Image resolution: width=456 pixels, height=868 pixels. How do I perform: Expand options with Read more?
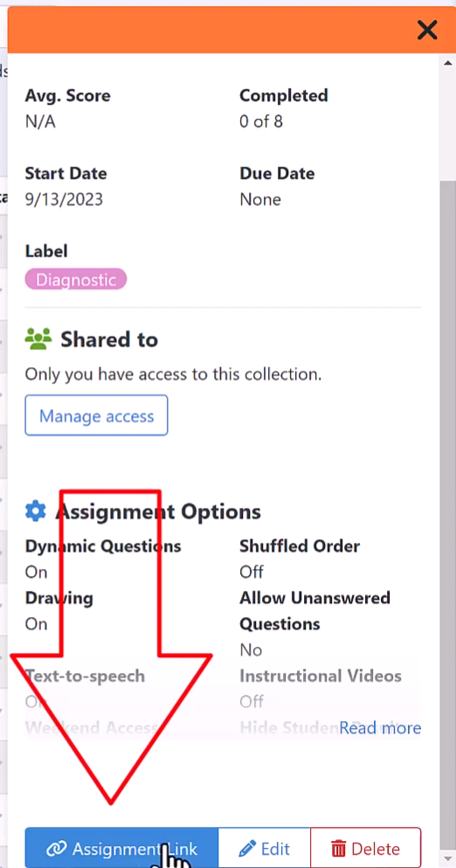coord(380,727)
